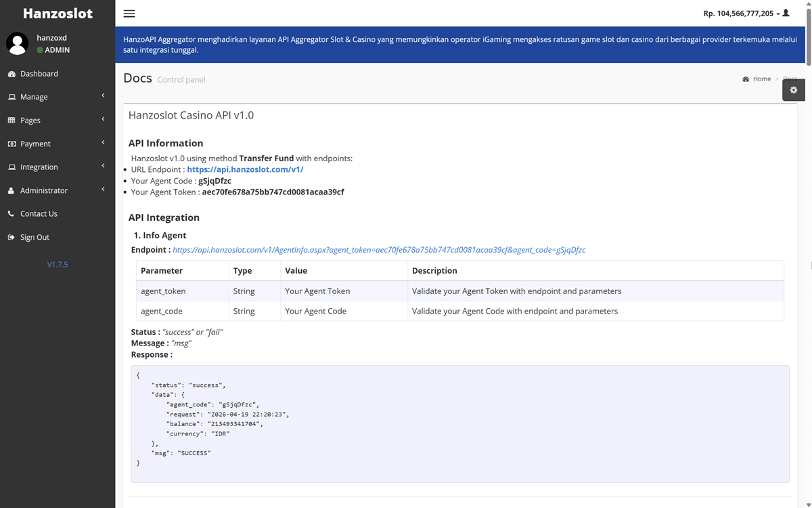Image resolution: width=812 pixels, height=508 pixels.
Task: Click the 'Your Agent Token' value cell
Action: [344, 291]
